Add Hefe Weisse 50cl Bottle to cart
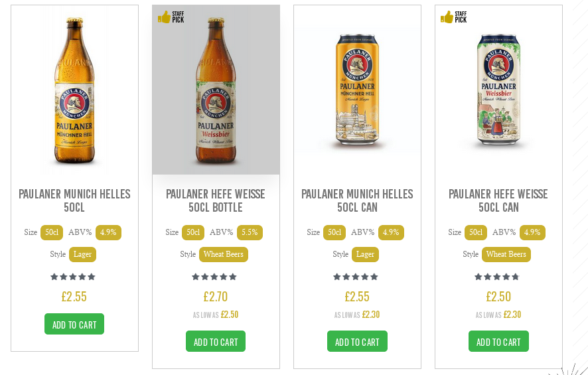 (216, 342)
